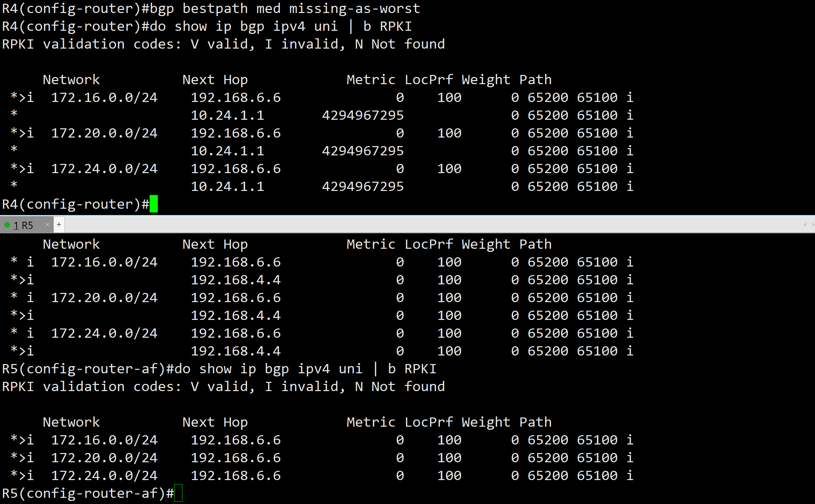This screenshot has width=815, height=504.
Task: Click the splitter line between R4 and R5 panes
Action: [x=407, y=215]
